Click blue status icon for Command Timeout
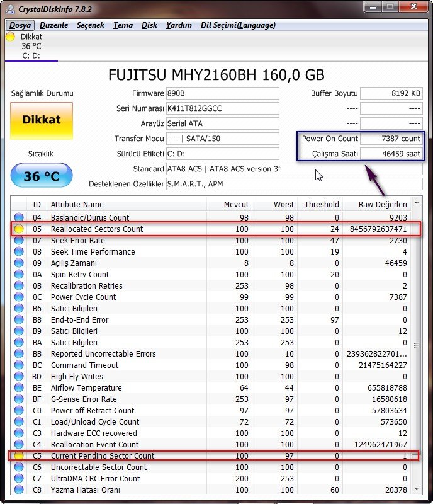Image resolution: width=433 pixels, height=504 pixels. click(x=19, y=365)
